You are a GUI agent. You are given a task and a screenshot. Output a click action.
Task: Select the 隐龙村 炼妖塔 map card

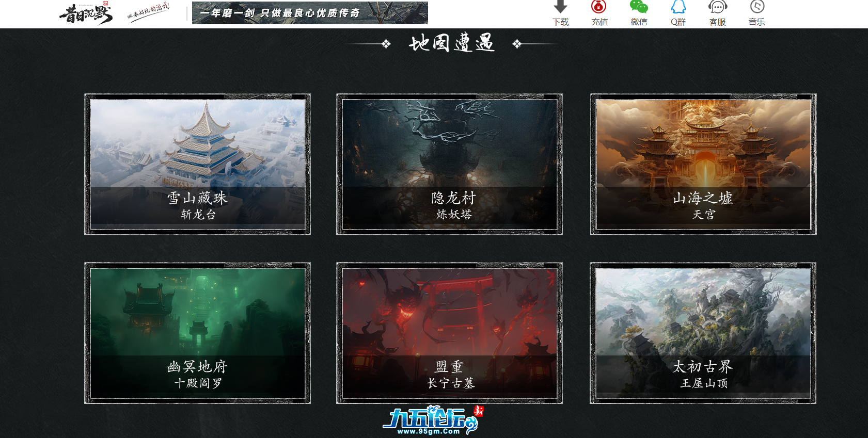pos(449,164)
